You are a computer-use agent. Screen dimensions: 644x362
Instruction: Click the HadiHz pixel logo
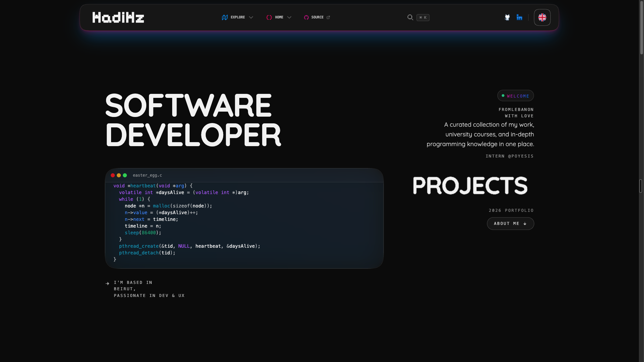(x=118, y=17)
